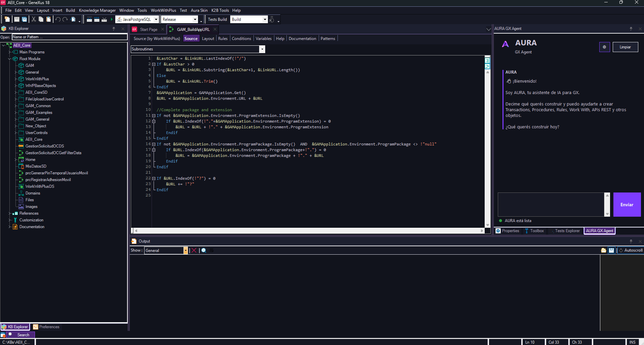
Task: Collapse the code fold at line 11
Action: point(154,116)
